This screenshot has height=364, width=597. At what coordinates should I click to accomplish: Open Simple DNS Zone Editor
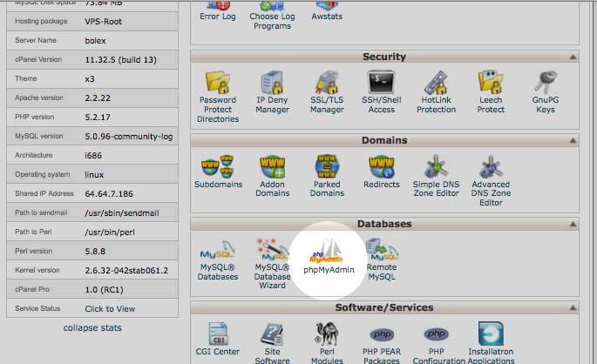436,176
